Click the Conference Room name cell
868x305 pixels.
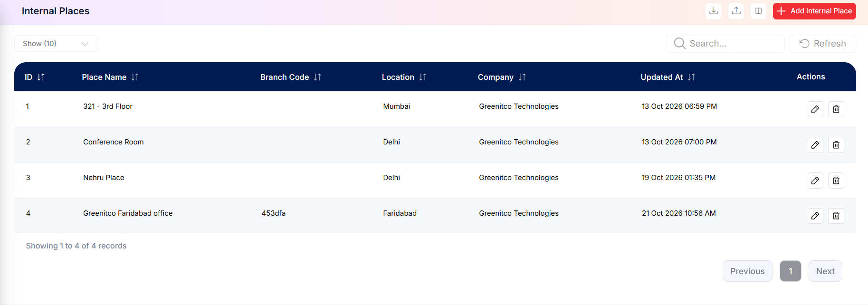click(114, 142)
